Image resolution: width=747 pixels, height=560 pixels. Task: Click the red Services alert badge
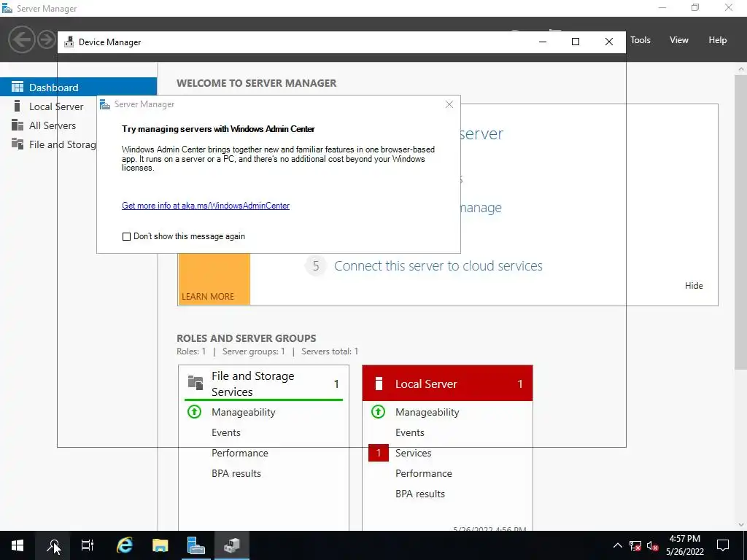379,453
